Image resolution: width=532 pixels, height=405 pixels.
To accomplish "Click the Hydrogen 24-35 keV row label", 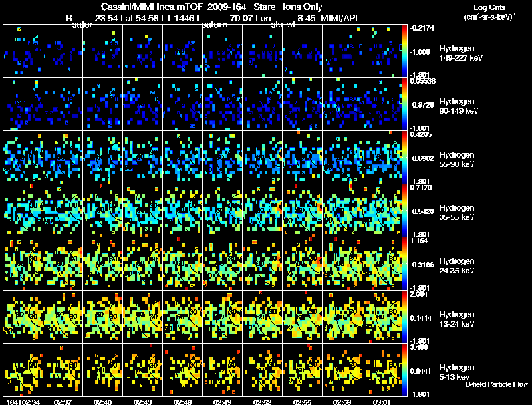I will point(457,265).
